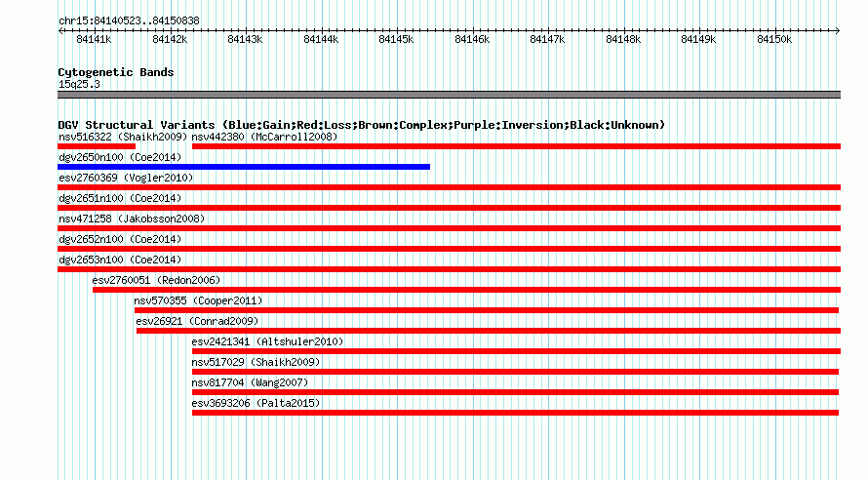Open the dgv2651n100 (Coe2014) label
Image resolution: width=868 pixels, height=480 pixels.
click(x=120, y=198)
